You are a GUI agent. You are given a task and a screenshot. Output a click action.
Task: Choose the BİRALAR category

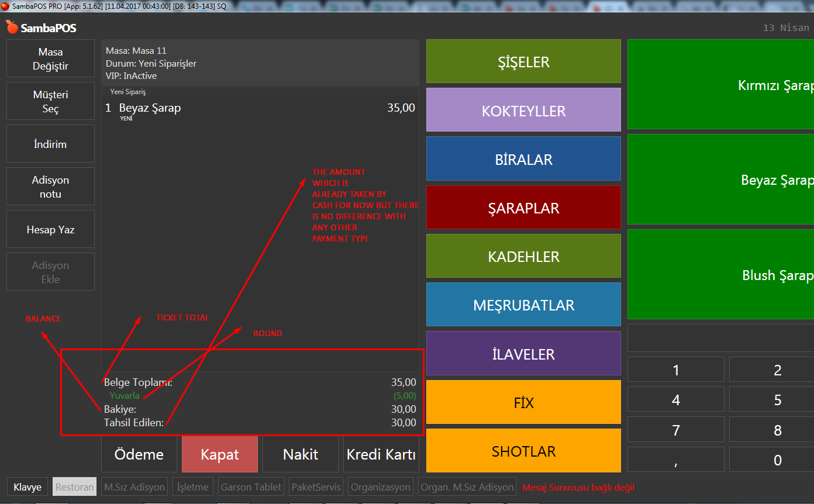coord(523,159)
